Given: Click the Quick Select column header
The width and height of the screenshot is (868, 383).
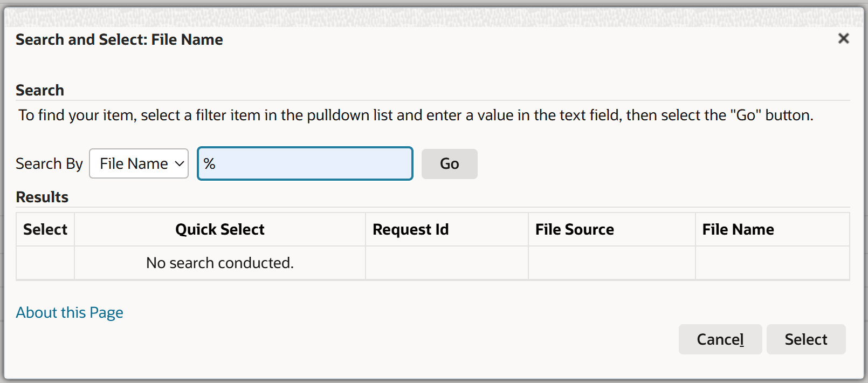Looking at the screenshot, I should [220, 230].
